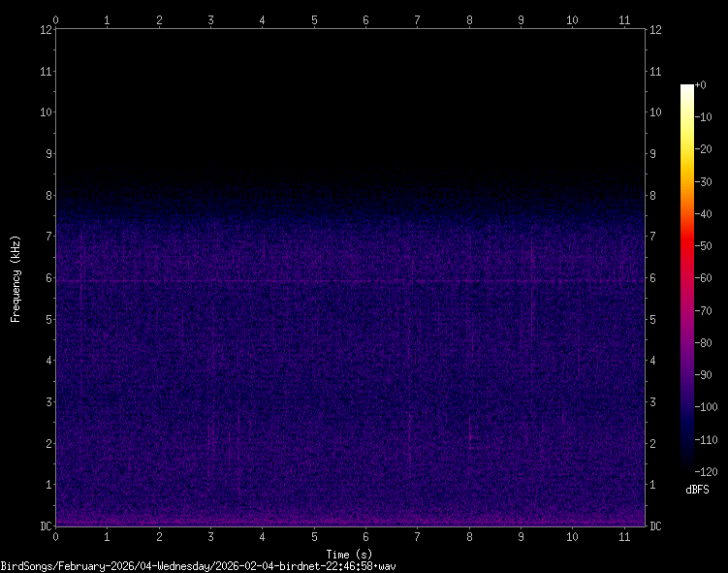Click the "0" tick on the bottom time axis

tap(55, 536)
